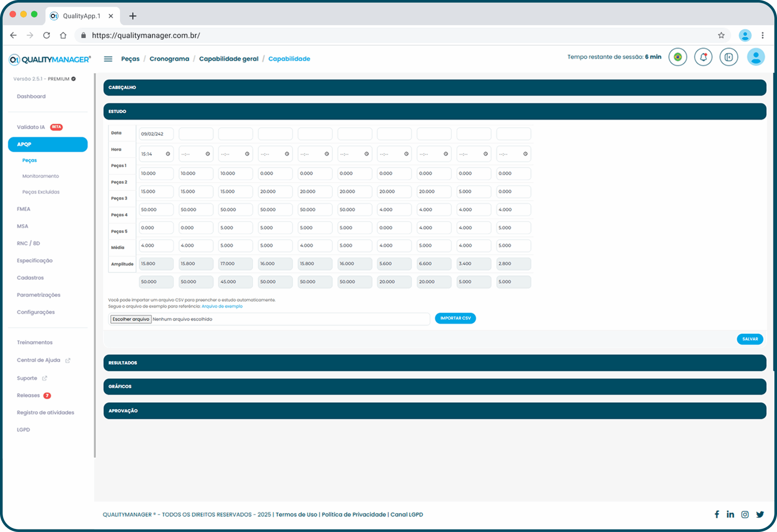Viewport: 777px width, 532px height.
Task: Open the notifications bell icon
Action: pyautogui.click(x=703, y=57)
